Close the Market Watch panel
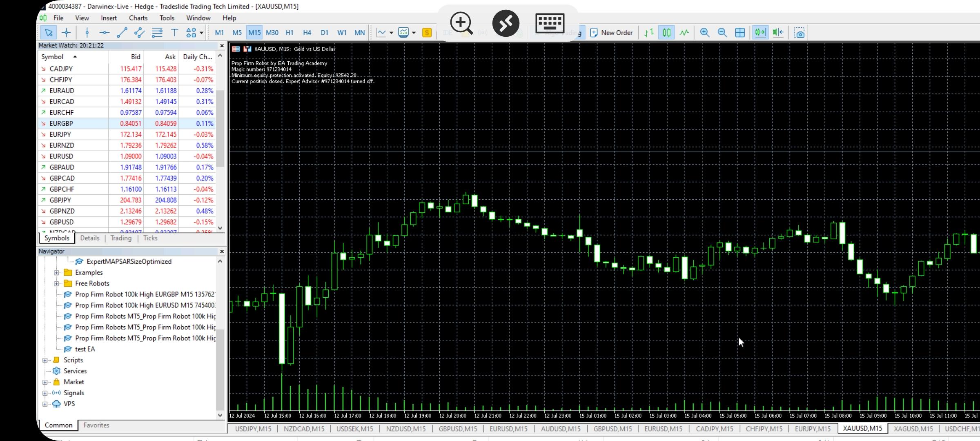This screenshot has width=980, height=441. click(x=222, y=46)
